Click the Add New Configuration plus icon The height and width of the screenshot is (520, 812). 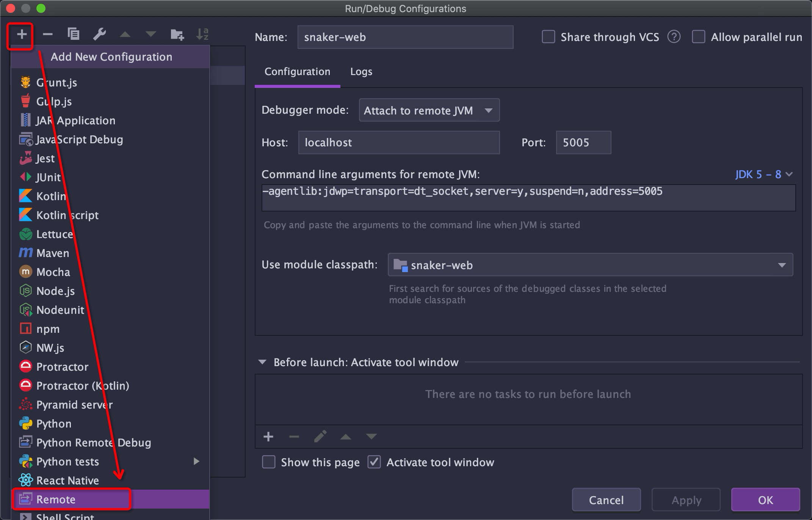click(x=21, y=34)
